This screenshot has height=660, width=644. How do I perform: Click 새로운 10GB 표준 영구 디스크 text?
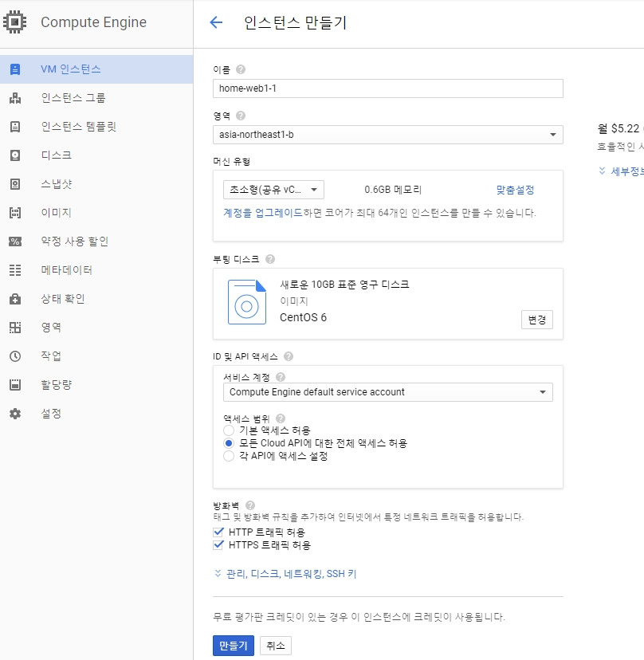[345, 285]
